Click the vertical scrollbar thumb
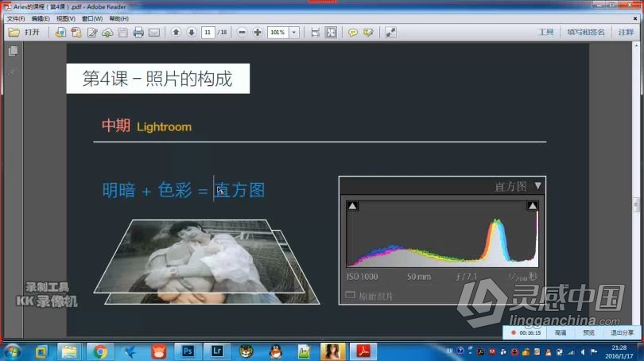This screenshot has width=644, height=361. pyautogui.click(x=636, y=204)
